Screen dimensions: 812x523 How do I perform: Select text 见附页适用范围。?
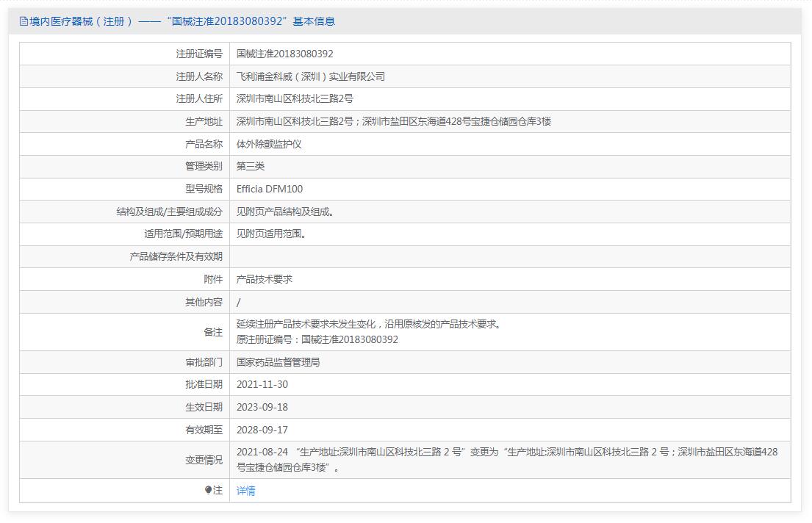click(271, 234)
